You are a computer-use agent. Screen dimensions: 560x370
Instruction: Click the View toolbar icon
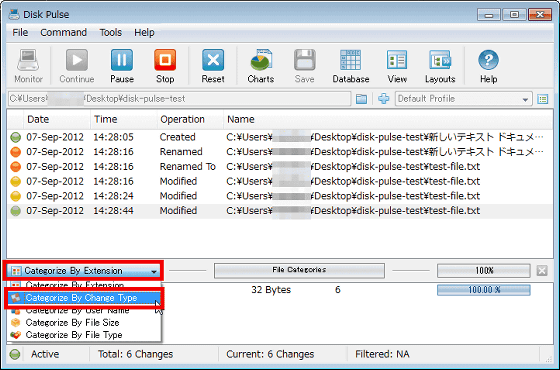397,66
